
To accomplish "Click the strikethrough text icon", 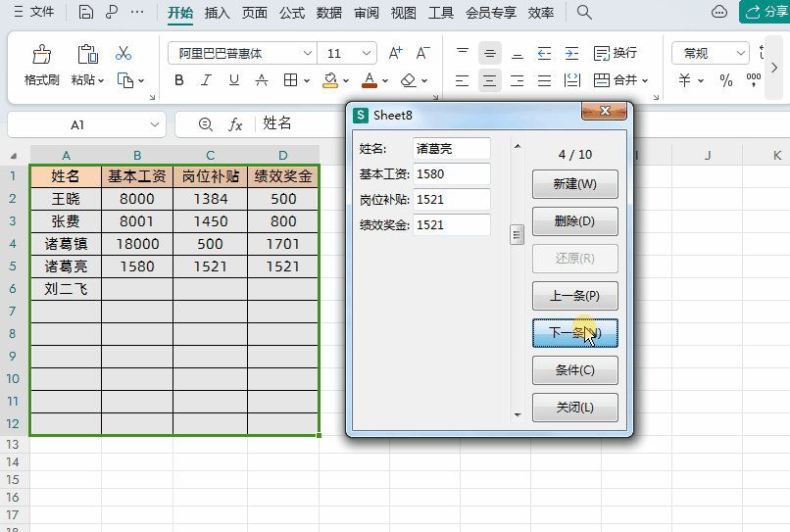I will (262, 79).
